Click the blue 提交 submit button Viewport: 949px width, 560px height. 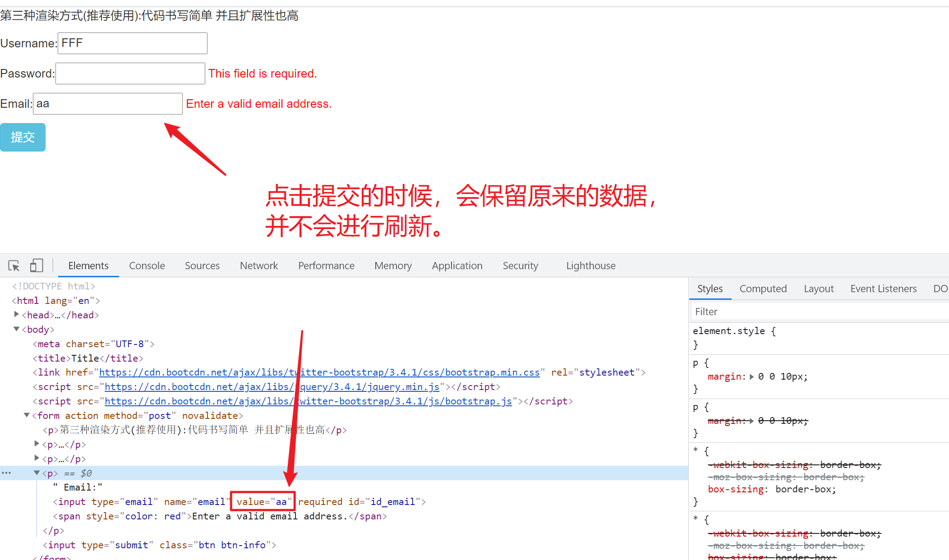23,137
